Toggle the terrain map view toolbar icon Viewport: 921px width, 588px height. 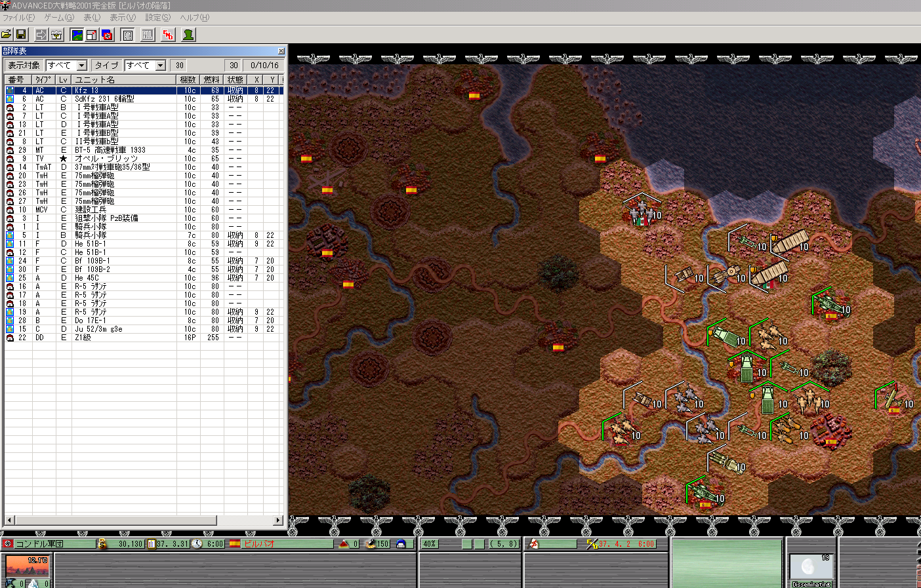click(x=77, y=34)
